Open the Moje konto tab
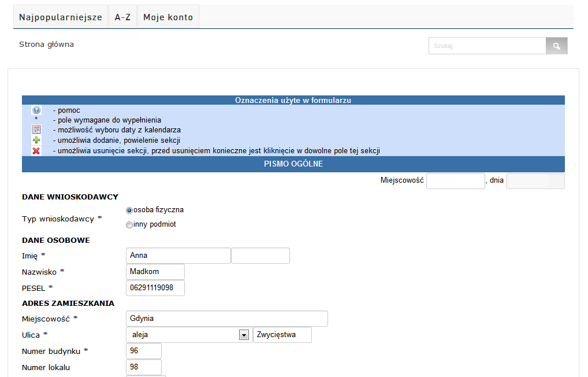This screenshot has width=588, height=377. [168, 17]
